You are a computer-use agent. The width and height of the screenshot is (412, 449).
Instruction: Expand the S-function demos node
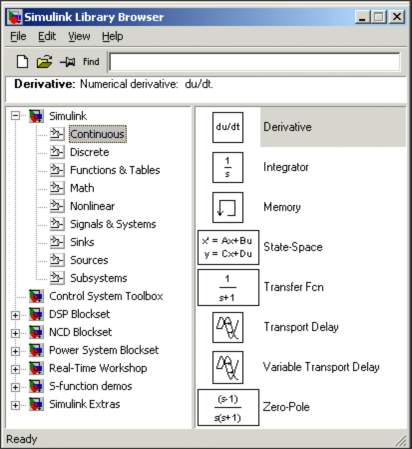(15, 387)
